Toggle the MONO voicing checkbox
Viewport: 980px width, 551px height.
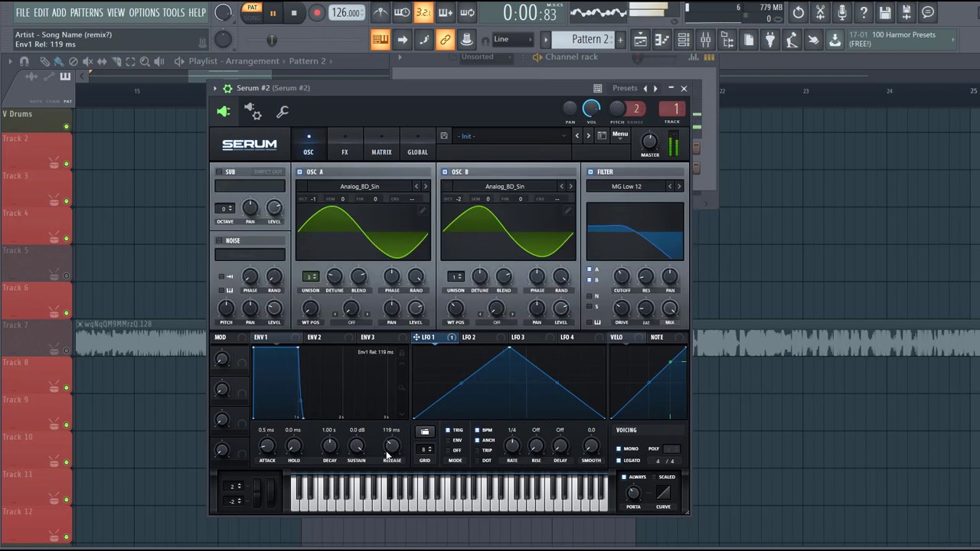619,448
